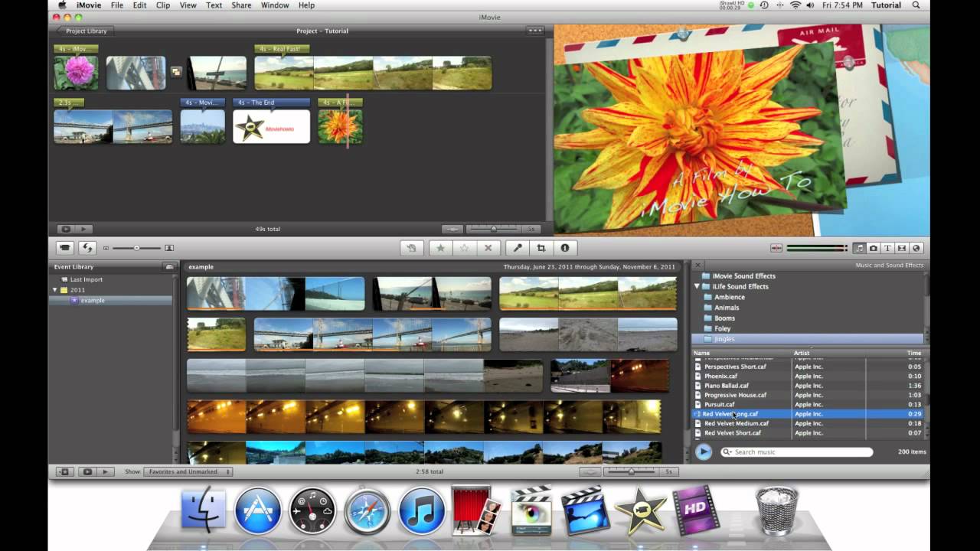Play event full screen button
The image size is (980, 551).
87,471
